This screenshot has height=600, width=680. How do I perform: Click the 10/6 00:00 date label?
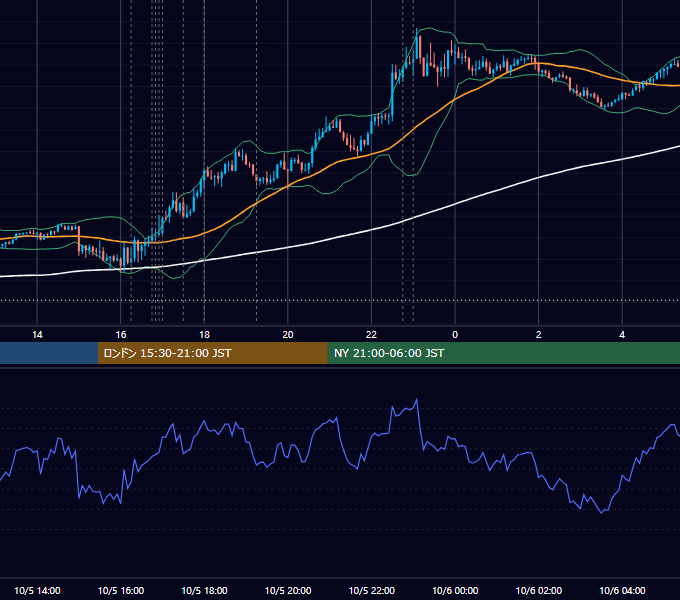pos(455,590)
